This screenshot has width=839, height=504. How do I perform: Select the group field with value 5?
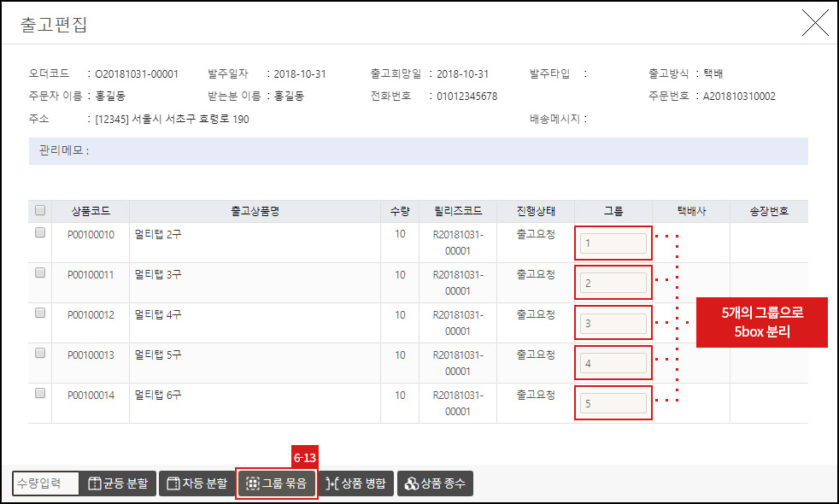pos(613,402)
